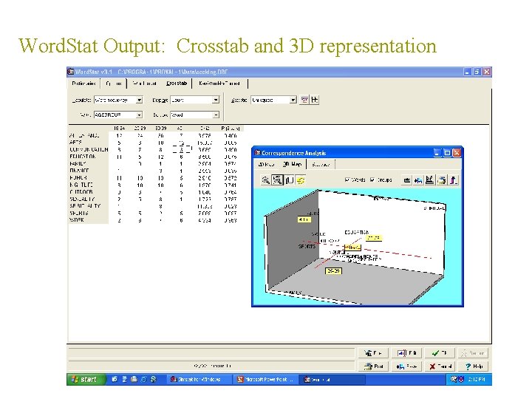This screenshot has height=399, width=532.
Task: Switch to the Statistics tab in Correspondence Analysis
Action: [x=321, y=164]
